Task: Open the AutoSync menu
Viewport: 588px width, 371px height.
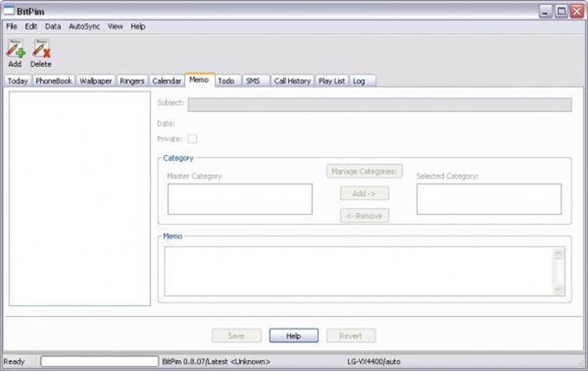Action: tap(84, 27)
